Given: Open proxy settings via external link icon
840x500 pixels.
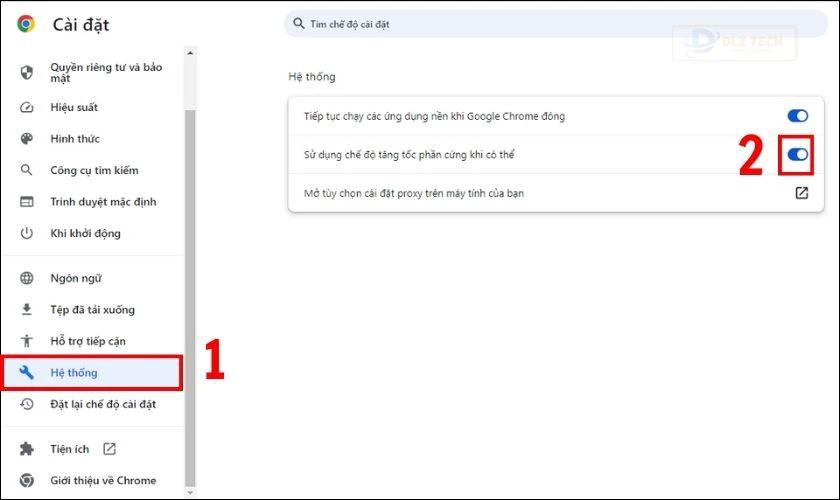Looking at the screenshot, I should pos(801,193).
